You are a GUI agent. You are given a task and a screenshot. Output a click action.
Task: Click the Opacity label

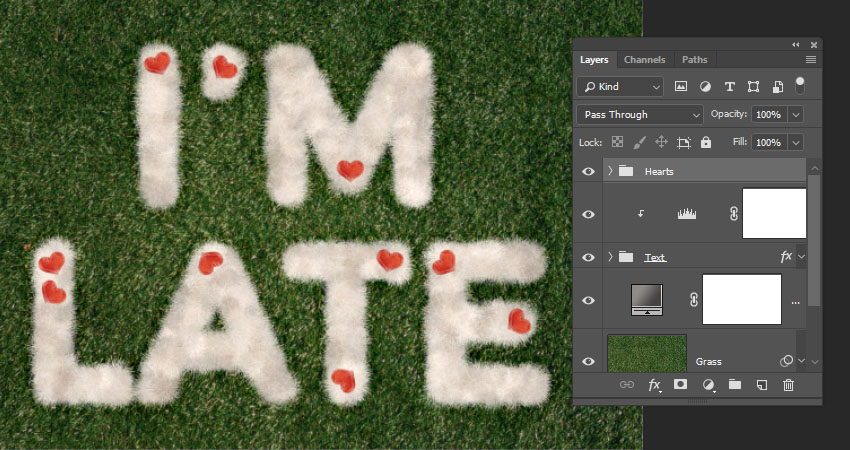[729, 114]
